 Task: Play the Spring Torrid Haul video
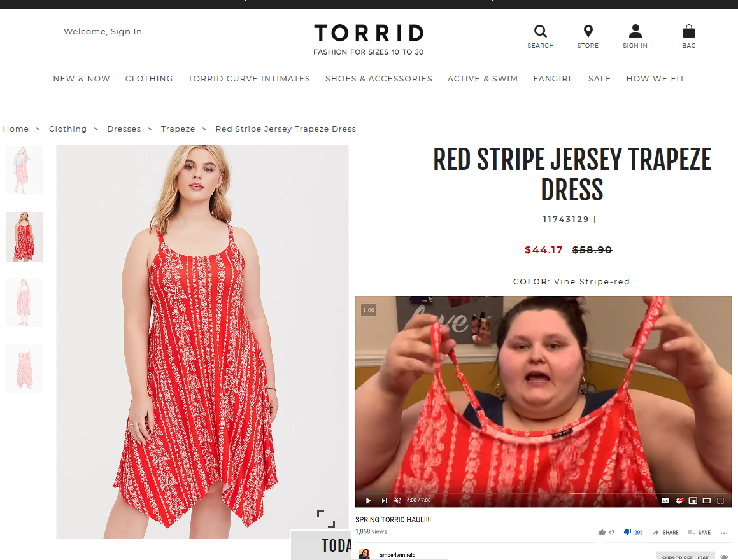click(369, 500)
